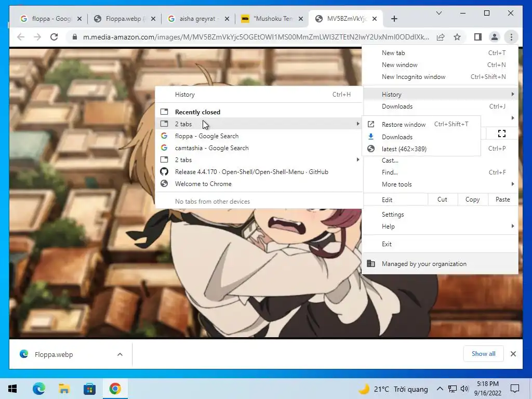This screenshot has width=532, height=399.
Task: Click the Paste button
Action: [503, 199]
